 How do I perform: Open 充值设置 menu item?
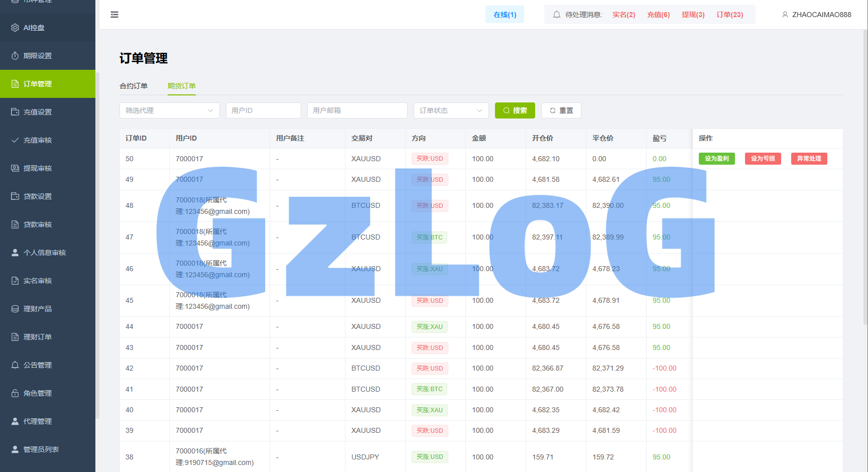(48, 112)
